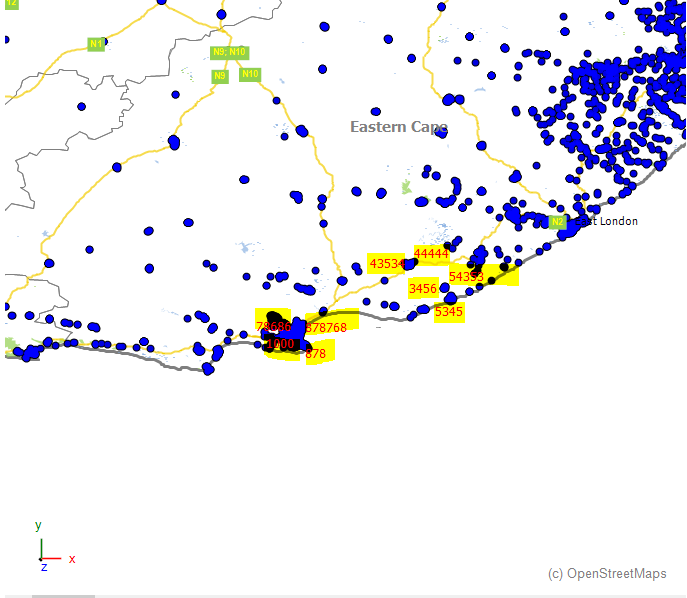Click the N9; N10 combined road shield
Screen dimensions: 687x598
click(228, 52)
